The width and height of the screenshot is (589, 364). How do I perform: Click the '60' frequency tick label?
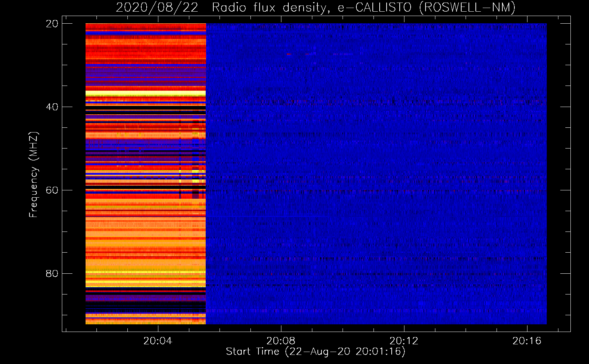pyautogui.click(x=52, y=190)
